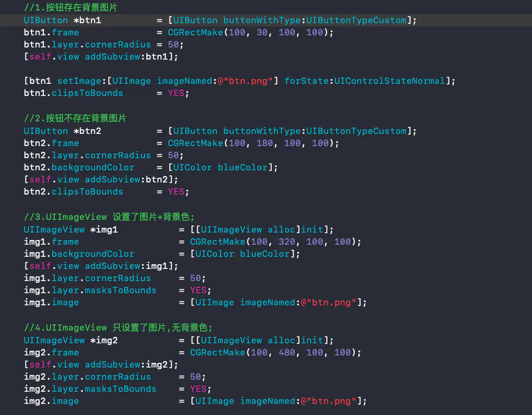532x415 pixels.
Task: Click "CGRectMake(100, 30, 100, 100)" in btn1.frame line
Action: point(248,33)
